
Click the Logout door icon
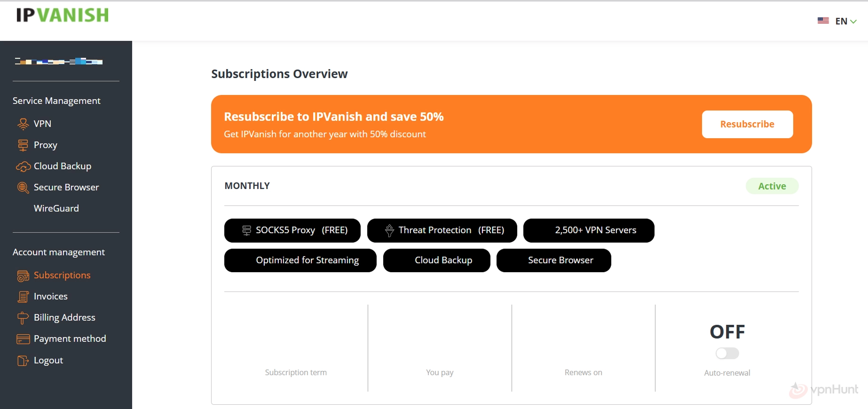[x=23, y=361]
